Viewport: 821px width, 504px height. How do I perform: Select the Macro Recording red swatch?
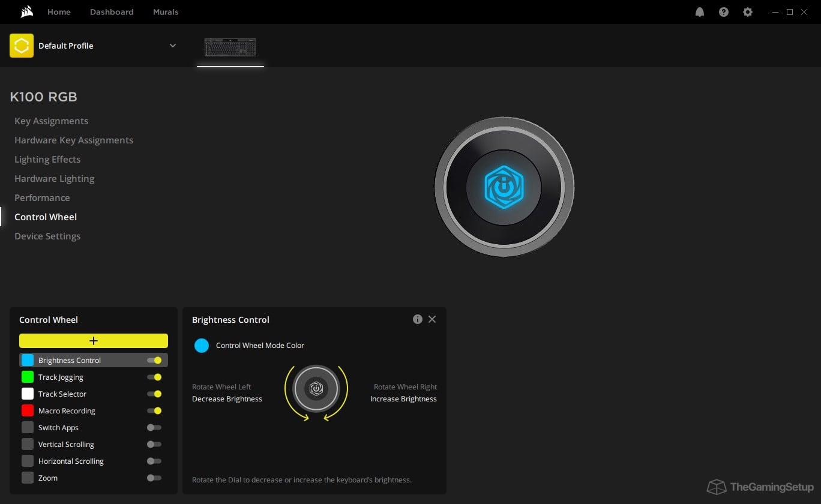click(x=28, y=411)
